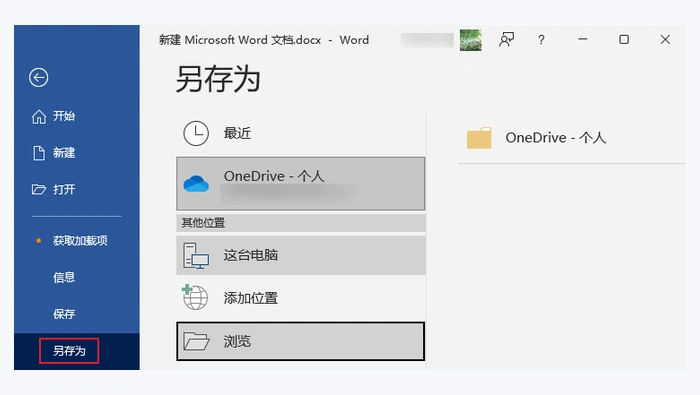Select OneDrive - 个人 location in list
This screenshot has width=700, height=395.
(x=301, y=183)
